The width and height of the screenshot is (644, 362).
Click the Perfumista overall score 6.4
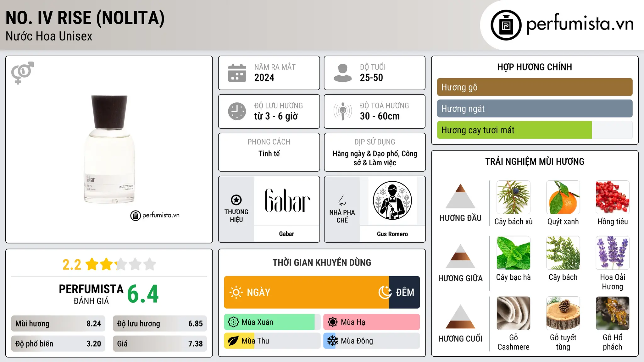tap(143, 294)
